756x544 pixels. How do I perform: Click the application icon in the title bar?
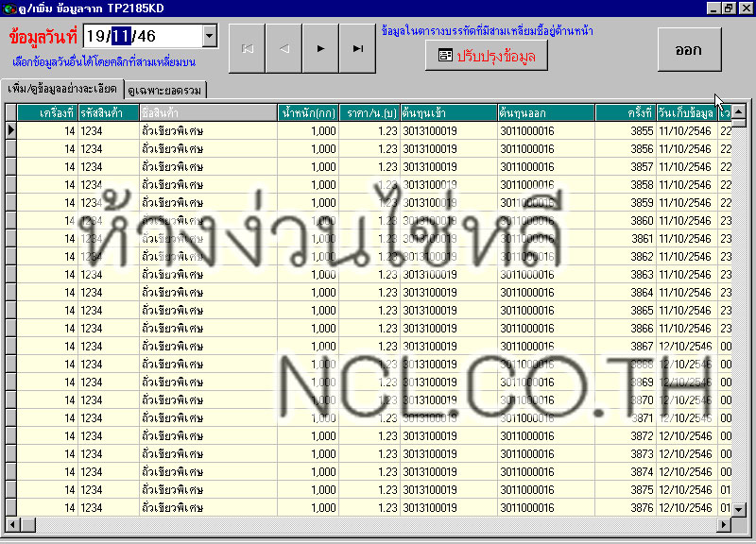[x=9, y=8]
